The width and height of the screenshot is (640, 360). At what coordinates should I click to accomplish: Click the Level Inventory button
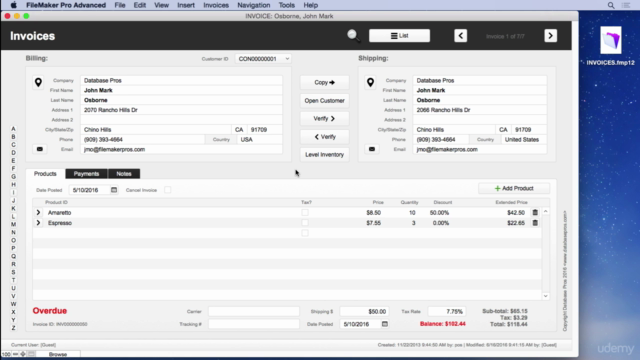point(324,155)
